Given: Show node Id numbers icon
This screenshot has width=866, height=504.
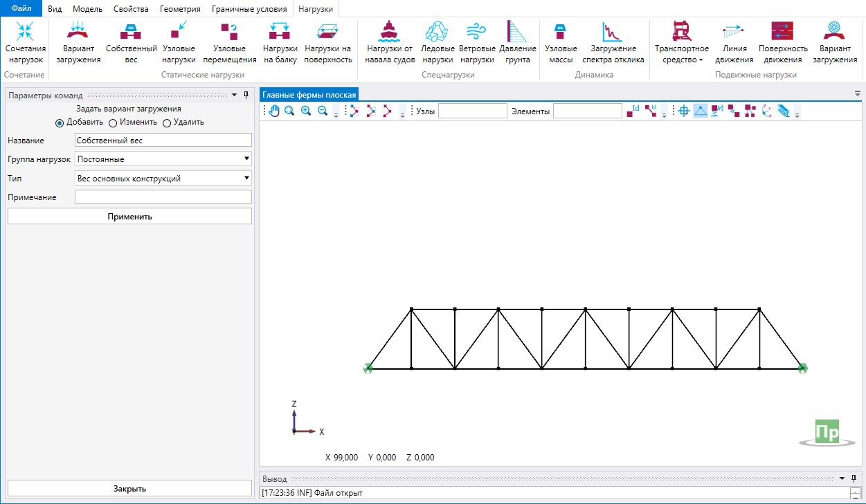Looking at the screenshot, I should 633,111.
